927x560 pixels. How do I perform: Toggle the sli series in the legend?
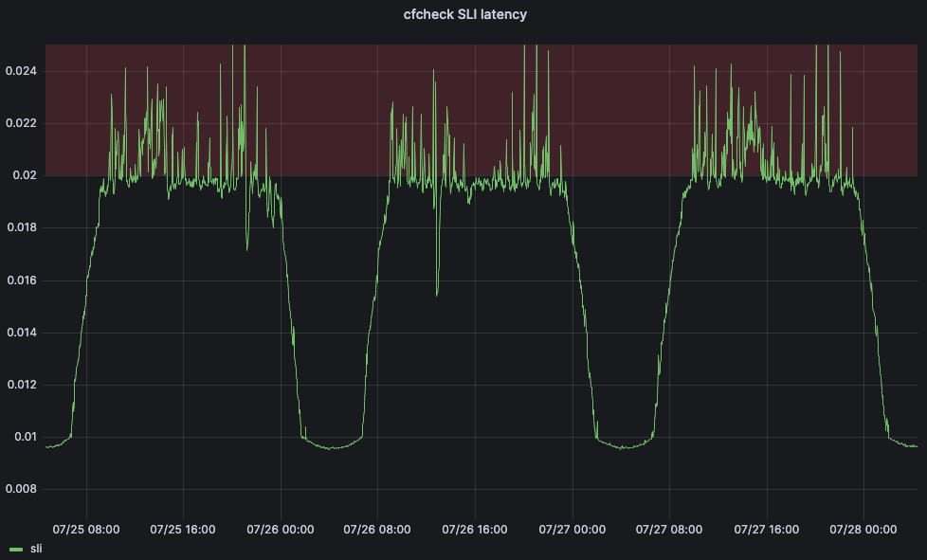tap(36, 549)
